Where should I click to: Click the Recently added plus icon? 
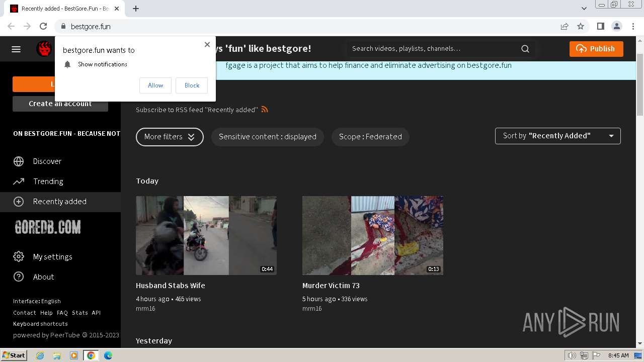(x=19, y=202)
